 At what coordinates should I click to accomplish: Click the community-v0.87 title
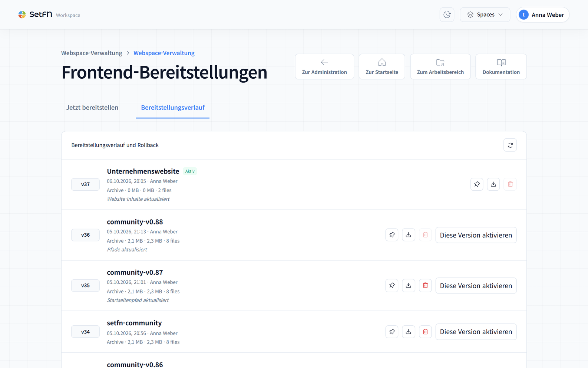coord(135,272)
